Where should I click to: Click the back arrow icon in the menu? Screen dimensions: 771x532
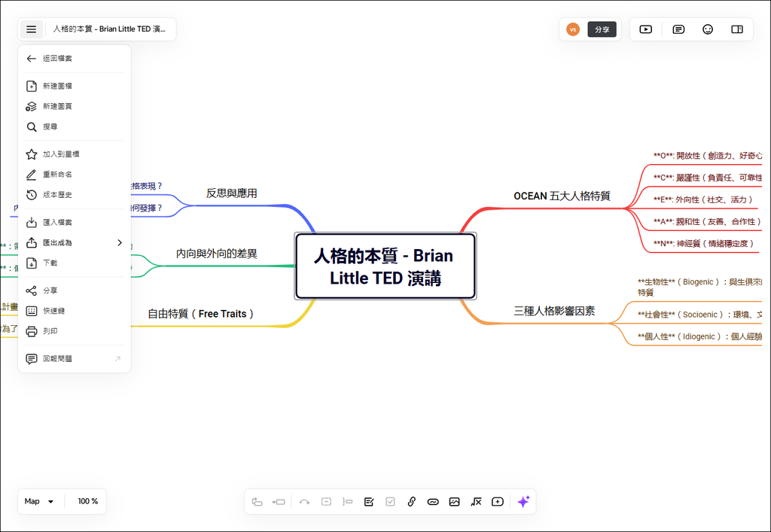[32, 59]
